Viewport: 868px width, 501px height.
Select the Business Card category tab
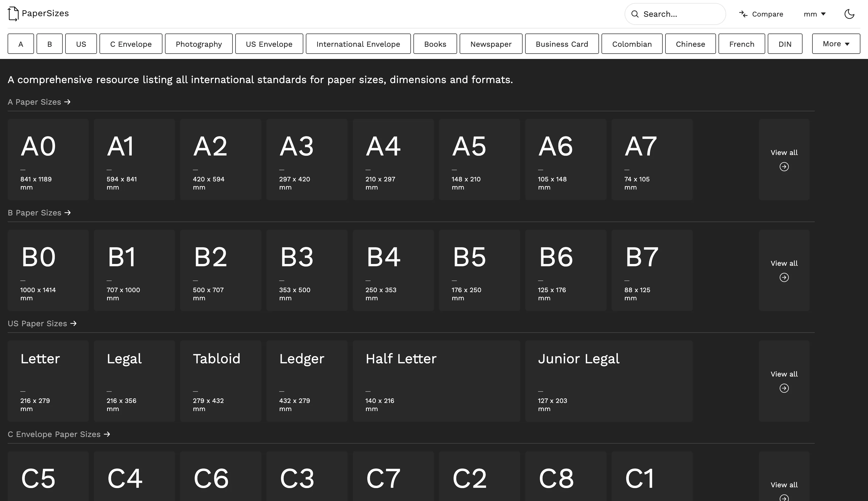[562, 44]
